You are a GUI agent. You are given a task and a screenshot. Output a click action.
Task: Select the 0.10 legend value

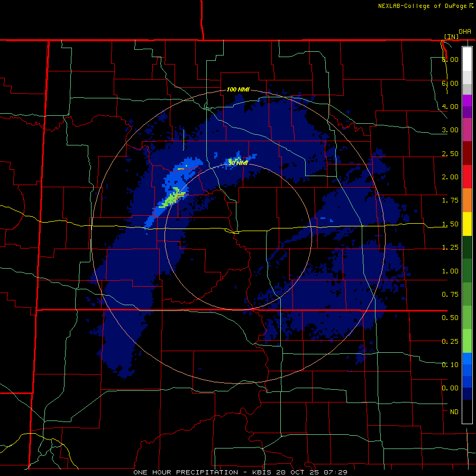[x=450, y=365]
